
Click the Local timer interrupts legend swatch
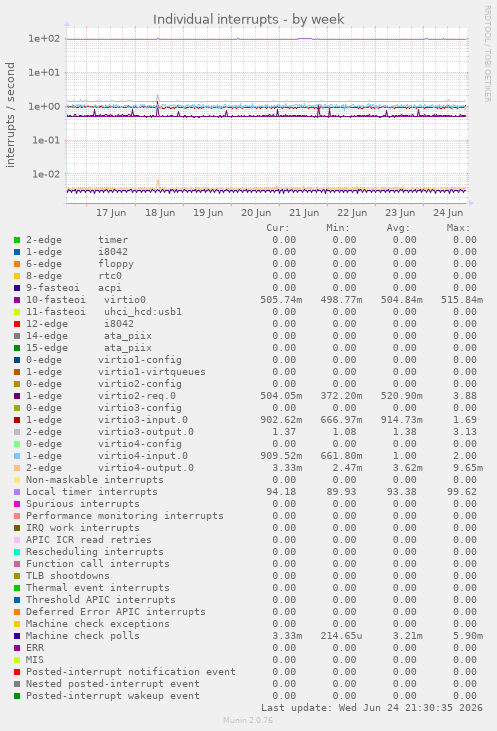tap(17, 492)
